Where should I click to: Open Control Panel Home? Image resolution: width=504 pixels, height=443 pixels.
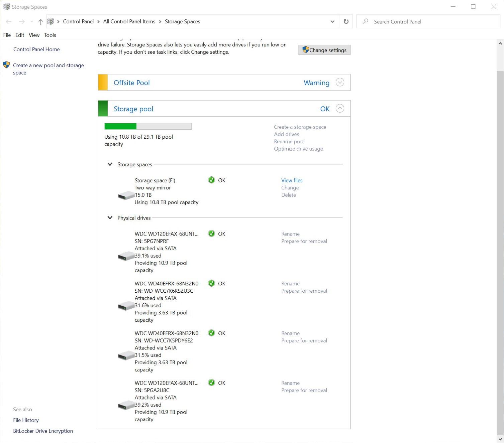pos(36,49)
